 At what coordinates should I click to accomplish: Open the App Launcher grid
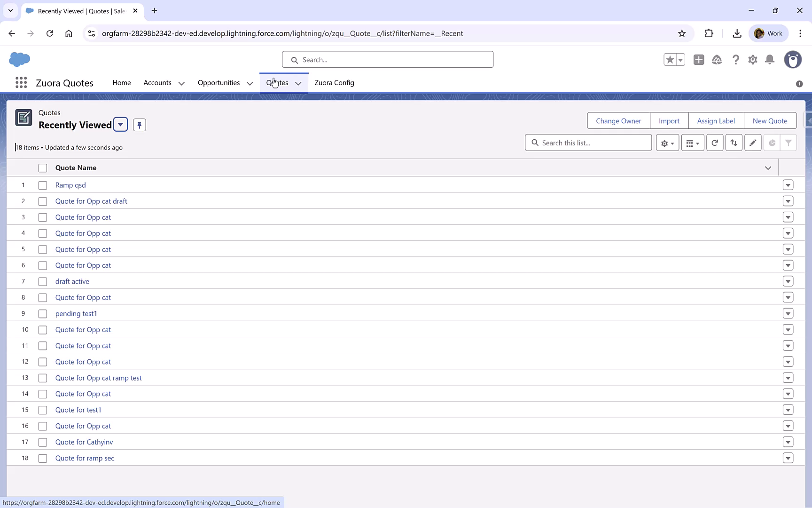pos(21,82)
